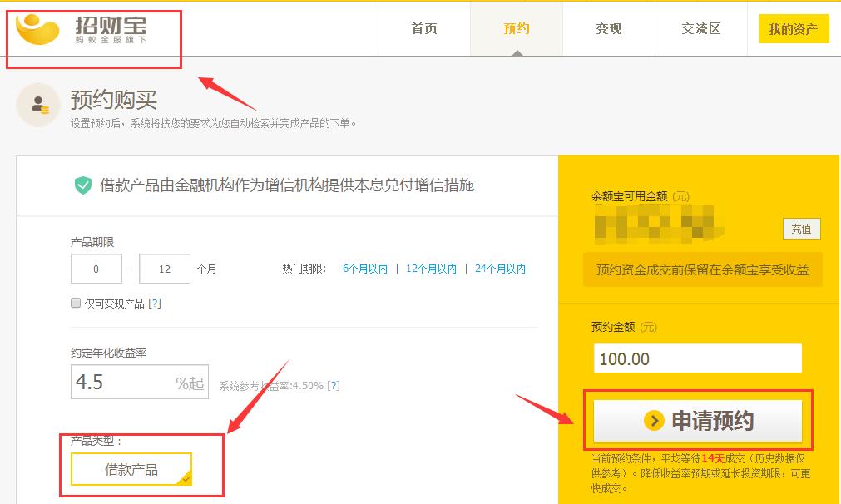Click the 申请预约 button
This screenshot has height=504, width=841.
pos(697,421)
